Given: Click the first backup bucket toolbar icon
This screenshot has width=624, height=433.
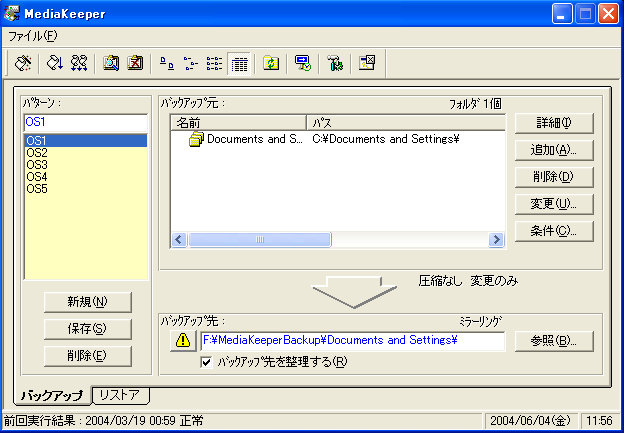Looking at the screenshot, I should tap(23, 63).
